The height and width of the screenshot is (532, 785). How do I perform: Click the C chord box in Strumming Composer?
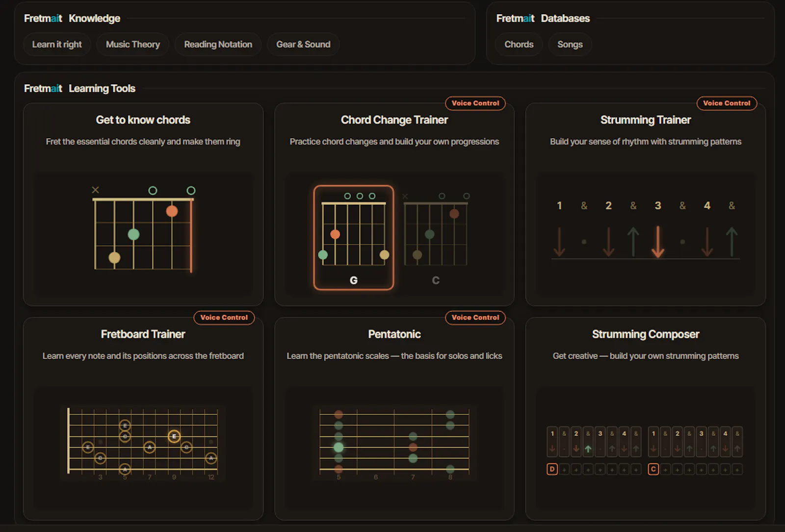pyautogui.click(x=653, y=469)
